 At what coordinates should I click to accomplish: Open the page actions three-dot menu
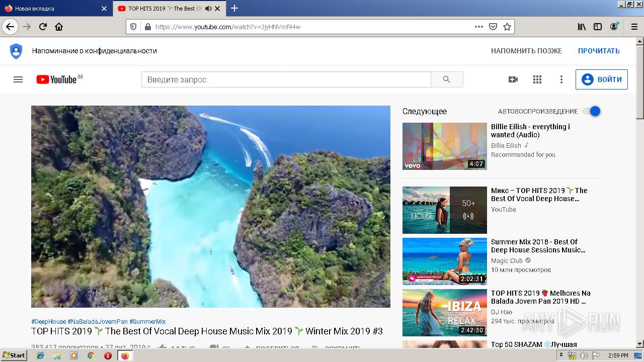tap(478, 27)
